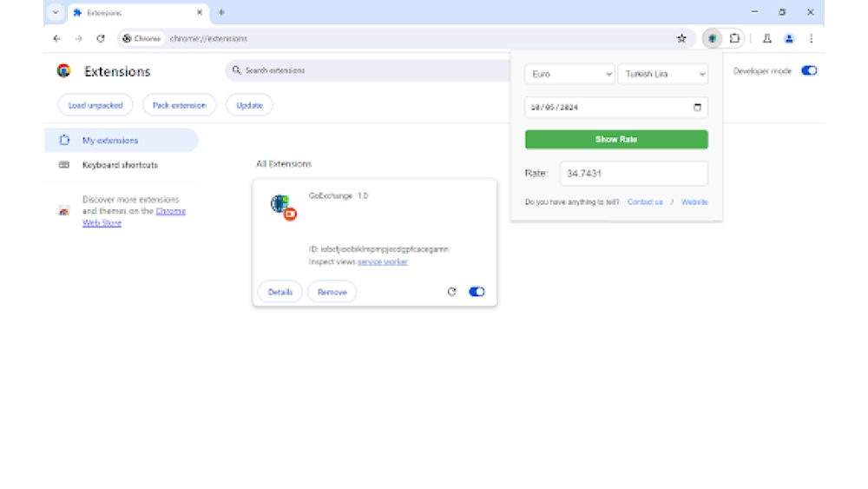Open the calendar date picker icon
868x489 pixels.
click(698, 108)
